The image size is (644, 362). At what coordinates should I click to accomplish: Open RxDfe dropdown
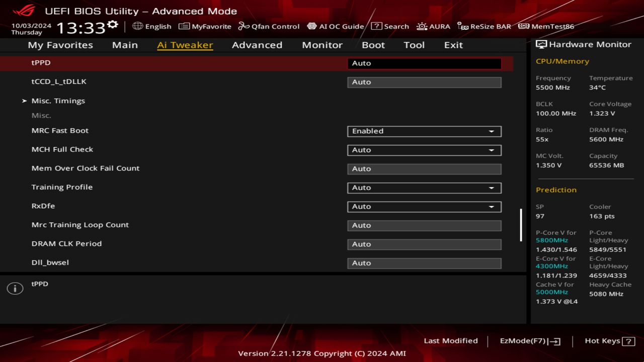click(x=424, y=207)
